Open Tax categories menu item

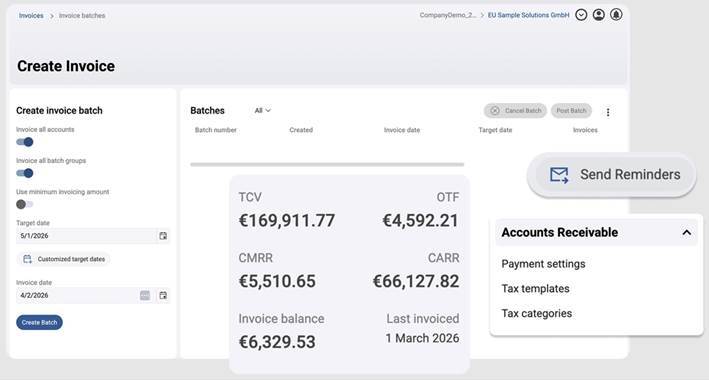tap(537, 314)
